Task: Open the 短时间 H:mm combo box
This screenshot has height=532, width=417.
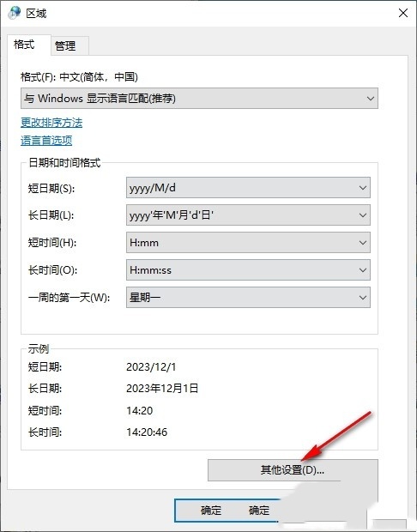Action: (x=248, y=243)
